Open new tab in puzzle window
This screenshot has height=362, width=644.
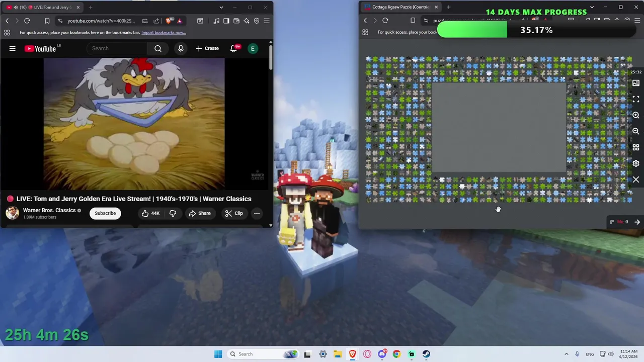449,7
